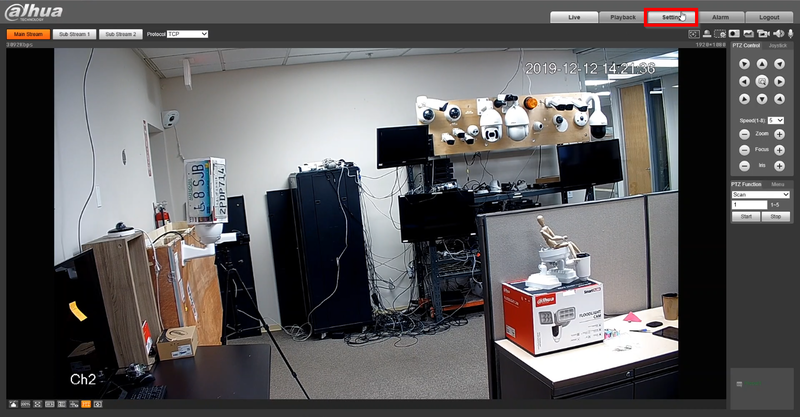Image resolution: width=800 pixels, height=417 pixels.
Task: Open the Scan function dropdown
Action: [761, 194]
